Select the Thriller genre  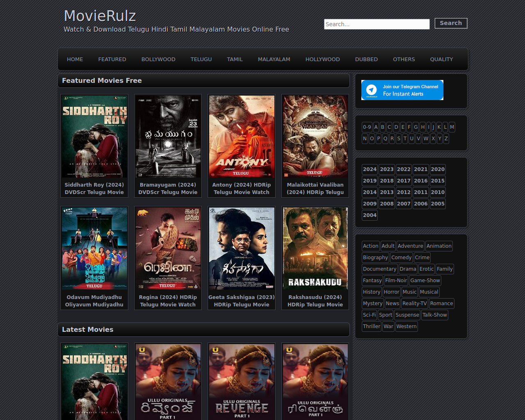pos(372,326)
